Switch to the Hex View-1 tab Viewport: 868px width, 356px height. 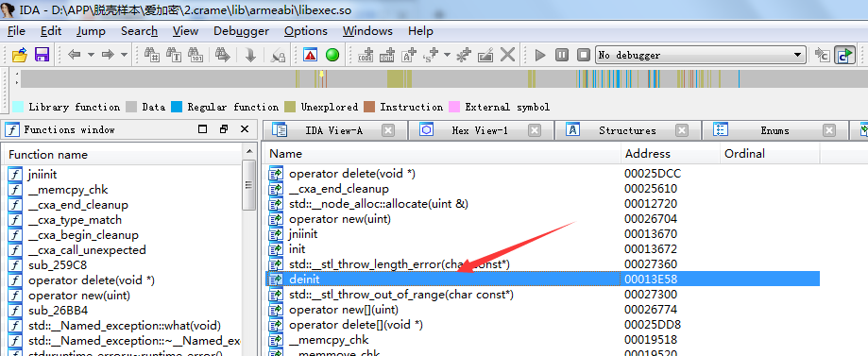click(x=480, y=130)
